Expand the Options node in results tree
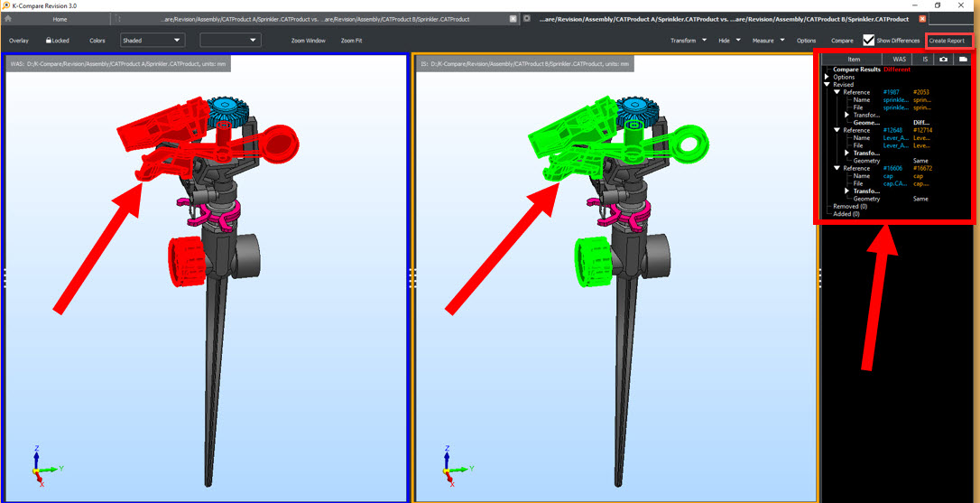Viewport: 980px width, 503px height. click(827, 77)
